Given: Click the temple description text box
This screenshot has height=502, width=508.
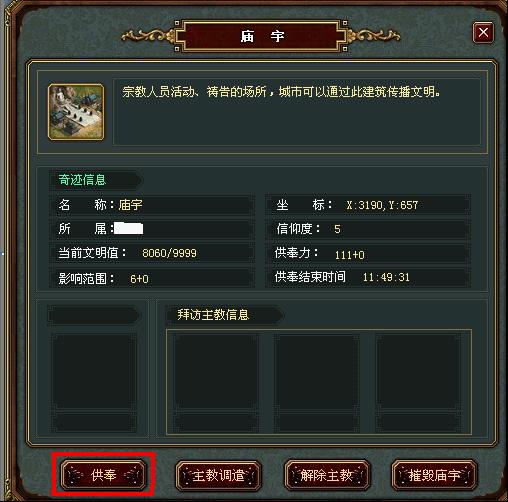Looking at the screenshot, I should (x=297, y=112).
